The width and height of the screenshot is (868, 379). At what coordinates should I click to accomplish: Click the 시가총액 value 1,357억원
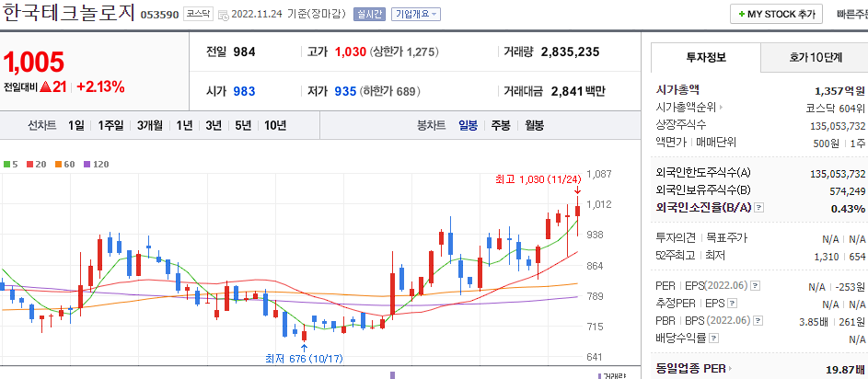click(x=839, y=91)
